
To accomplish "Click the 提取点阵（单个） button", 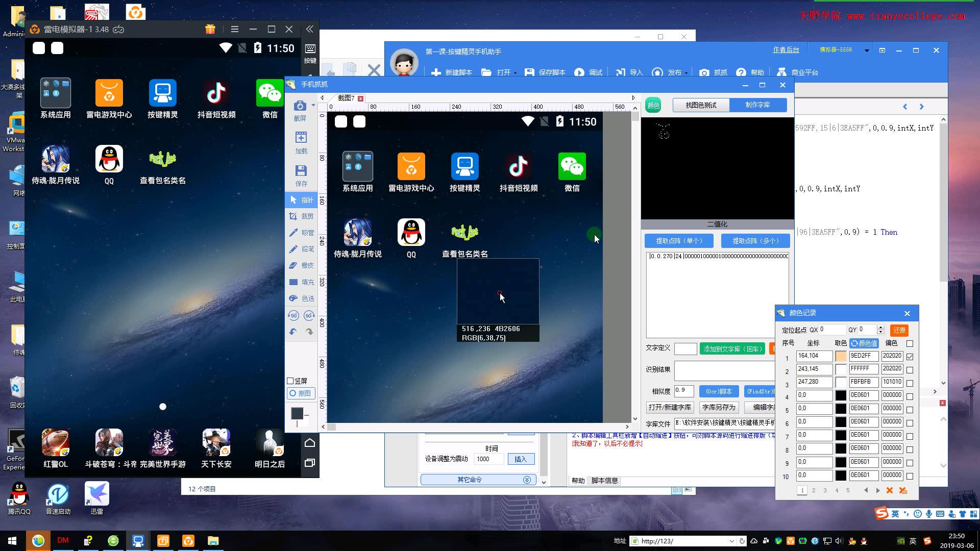I will 679,241.
